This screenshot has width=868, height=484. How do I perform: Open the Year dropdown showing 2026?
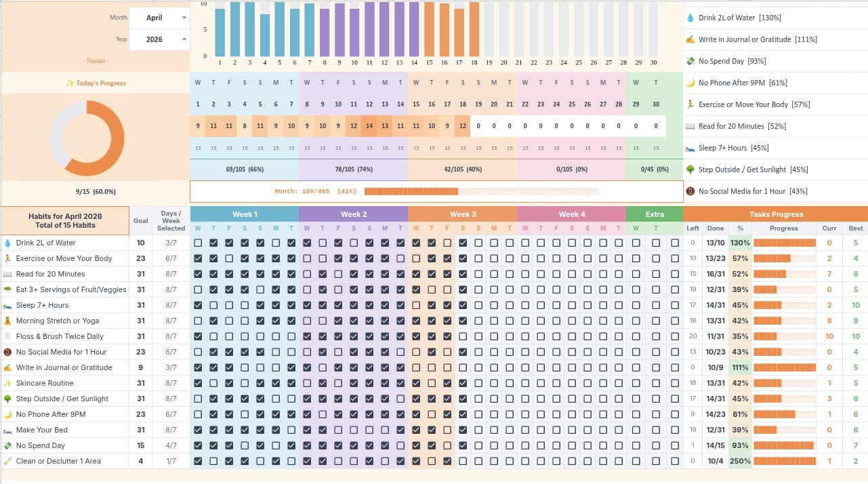pyautogui.click(x=159, y=40)
